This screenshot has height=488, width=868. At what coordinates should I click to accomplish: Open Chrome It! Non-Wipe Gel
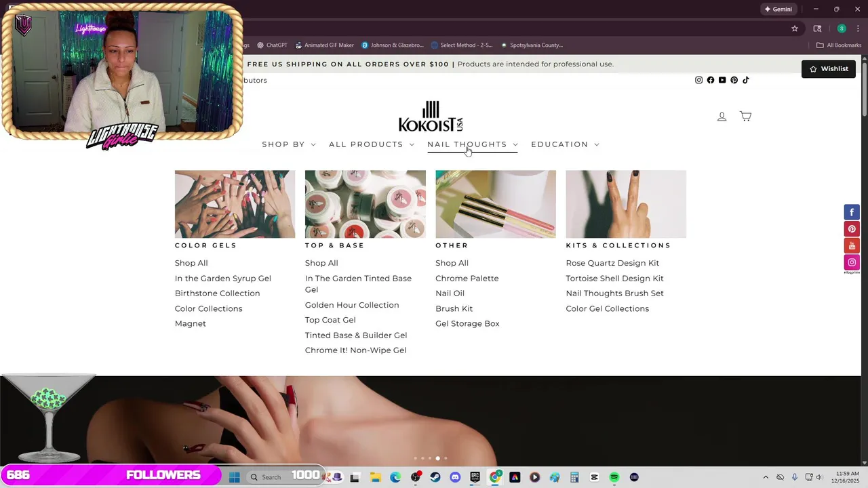click(x=356, y=350)
